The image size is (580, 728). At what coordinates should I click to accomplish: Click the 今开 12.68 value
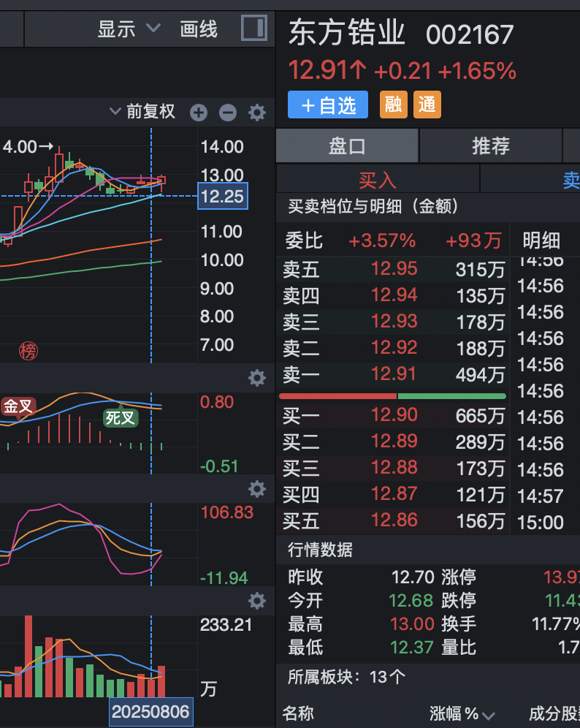coord(411,600)
